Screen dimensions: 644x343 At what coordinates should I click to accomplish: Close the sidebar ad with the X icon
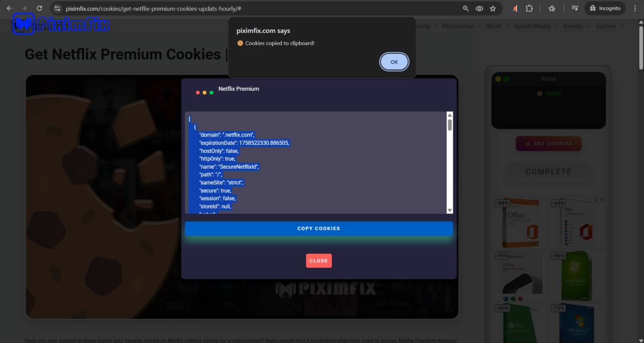point(602,200)
